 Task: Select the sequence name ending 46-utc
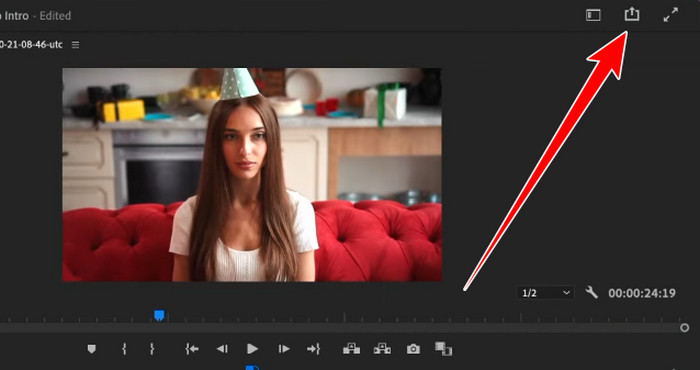[31, 45]
